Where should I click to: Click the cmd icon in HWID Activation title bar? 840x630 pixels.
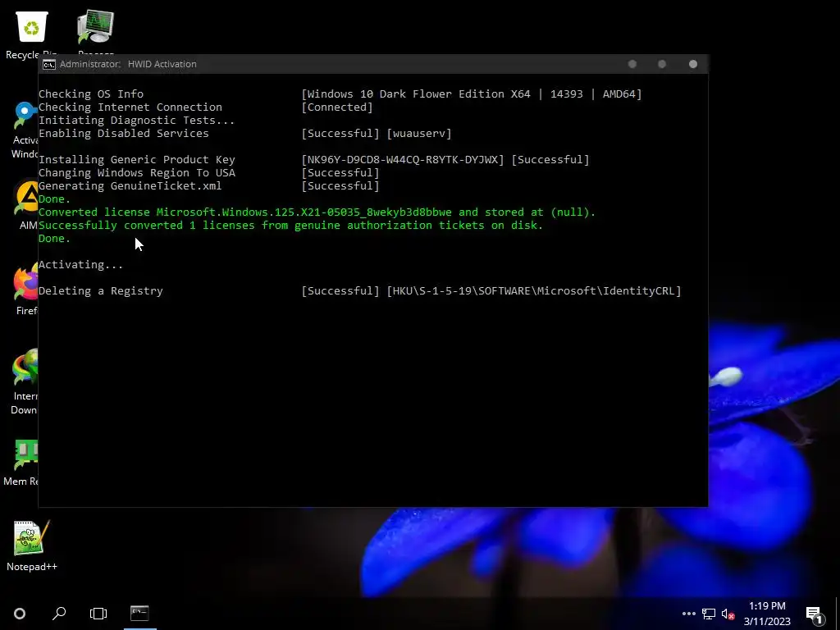pyautogui.click(x=48, y=64)
